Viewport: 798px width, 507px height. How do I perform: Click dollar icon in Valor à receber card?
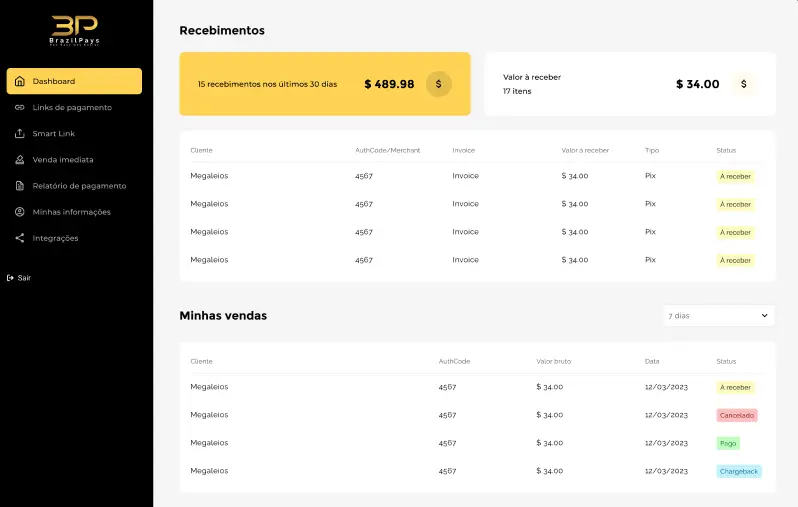[x=744, y=84]
